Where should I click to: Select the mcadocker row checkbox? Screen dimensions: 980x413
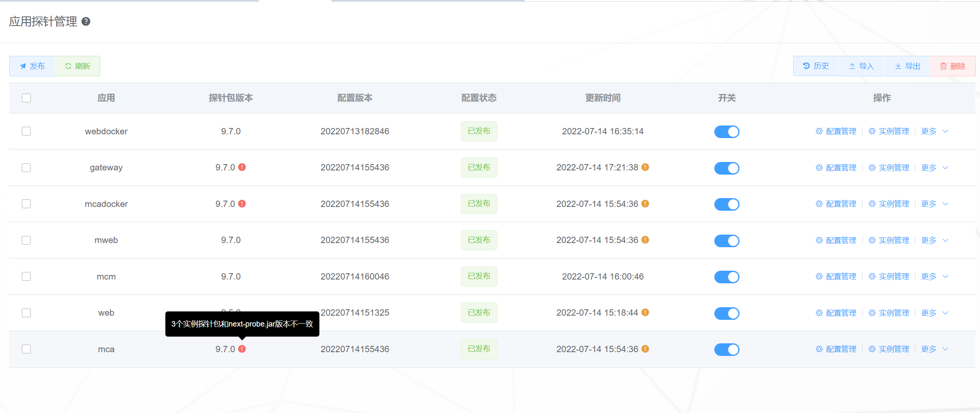(26, 204)
